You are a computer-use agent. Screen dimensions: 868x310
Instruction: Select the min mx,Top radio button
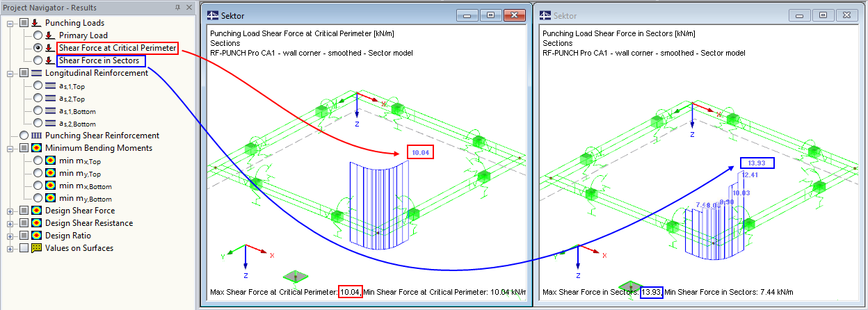pyautogui.click(x=38, y=161)
